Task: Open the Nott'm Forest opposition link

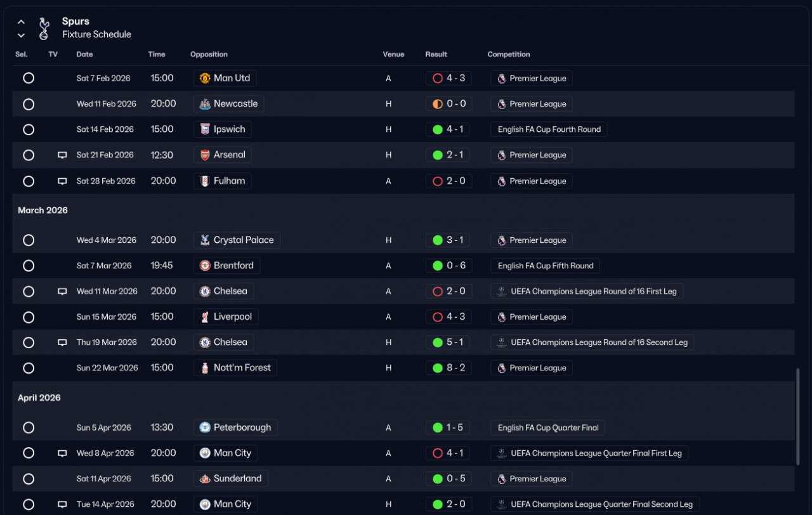Action: (x=235, y=368)
